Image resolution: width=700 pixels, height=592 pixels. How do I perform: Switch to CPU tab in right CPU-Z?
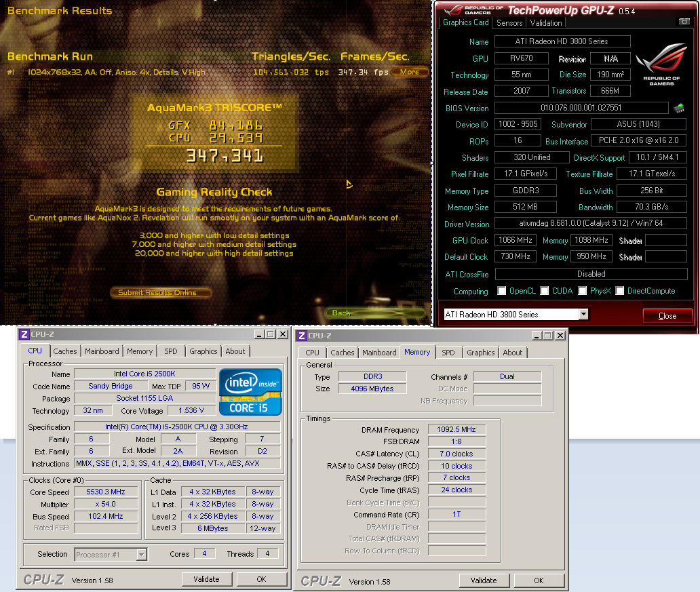click(313, 353)
